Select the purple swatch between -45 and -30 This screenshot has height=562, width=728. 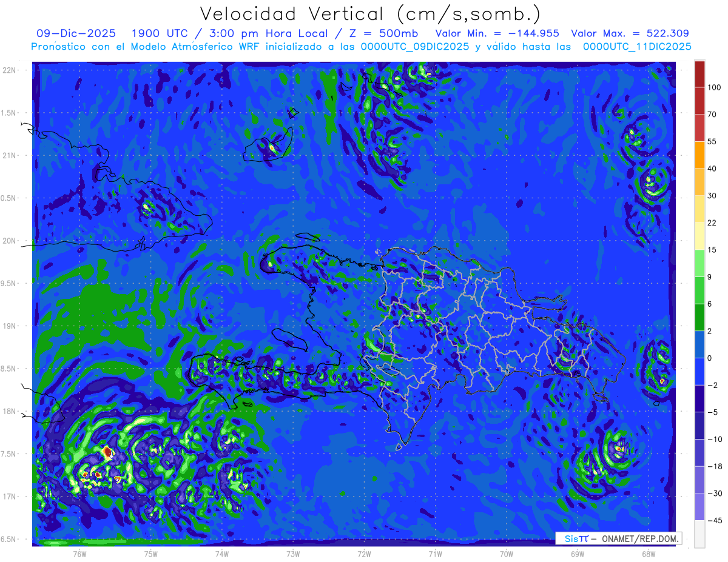tap(699, 506)
